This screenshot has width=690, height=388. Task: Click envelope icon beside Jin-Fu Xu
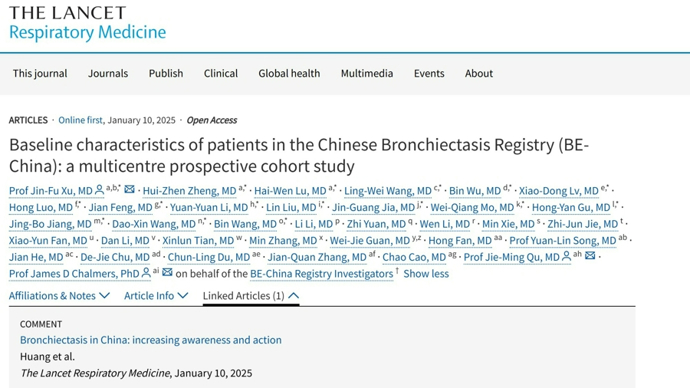(129, 189)
